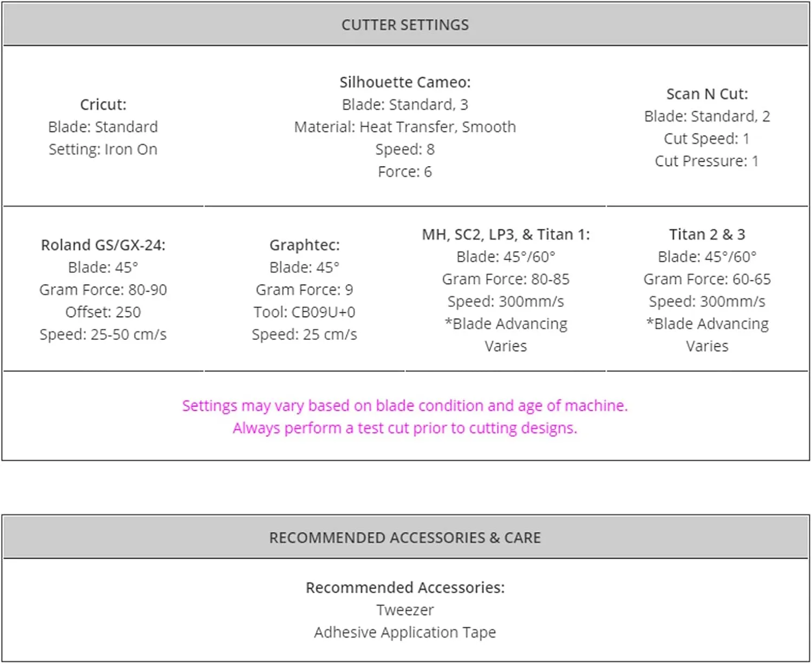Click the Roland Offset: 250 line
This screenshot has width=812, height=664.
click(x=103, y=312)
